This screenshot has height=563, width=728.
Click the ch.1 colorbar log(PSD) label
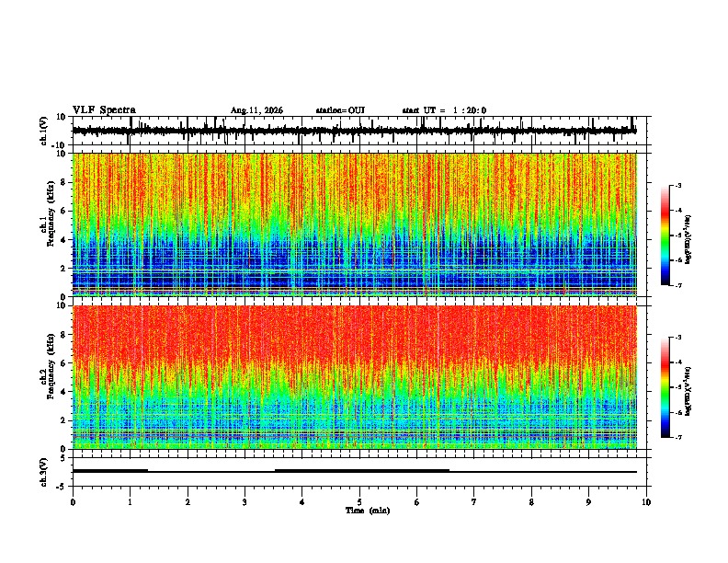[x=688, y=239]
